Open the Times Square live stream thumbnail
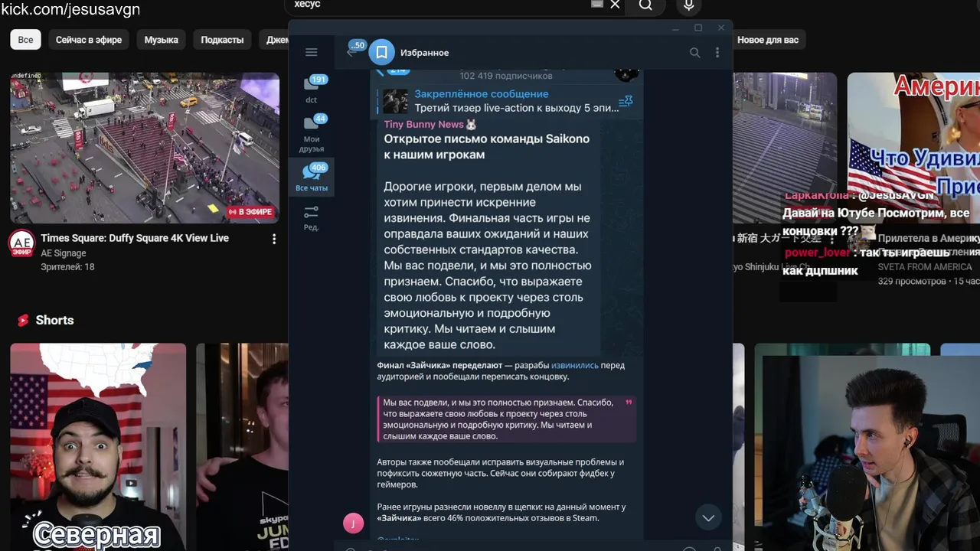This screenshot has height=551, width=980. tap(145, 148)
